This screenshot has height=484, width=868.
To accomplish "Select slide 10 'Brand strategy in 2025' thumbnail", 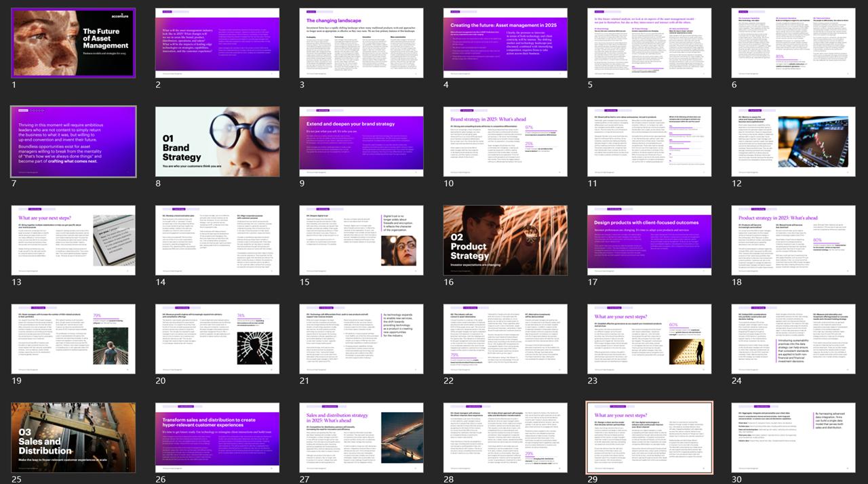I will 505,142.
